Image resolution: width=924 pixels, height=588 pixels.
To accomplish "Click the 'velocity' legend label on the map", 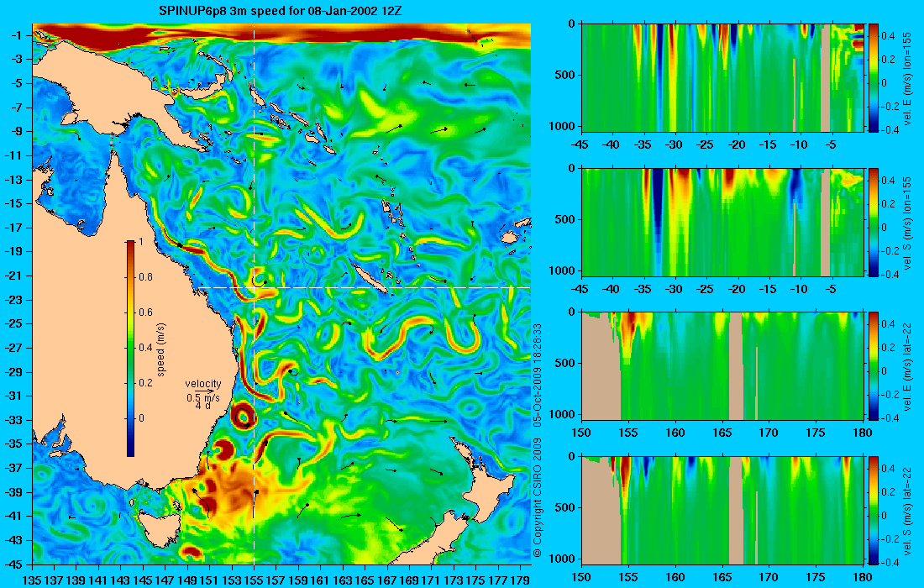I will click(203, 384).
